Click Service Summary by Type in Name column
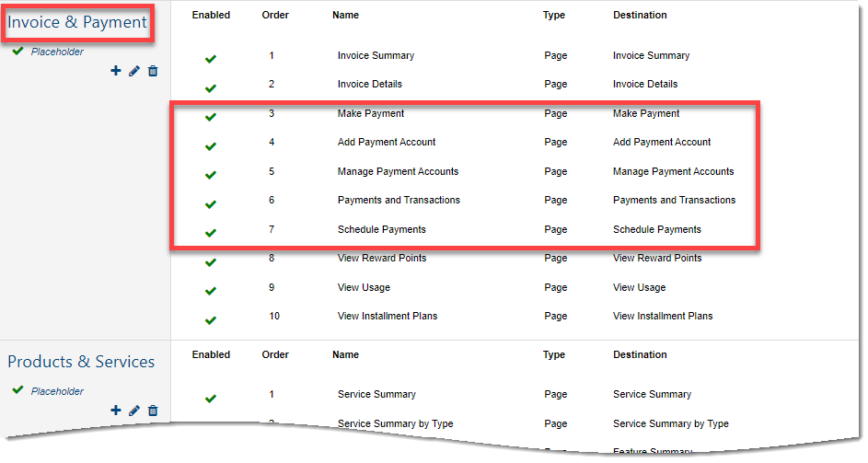Screen dimensions: 868x463 point(395,423)
